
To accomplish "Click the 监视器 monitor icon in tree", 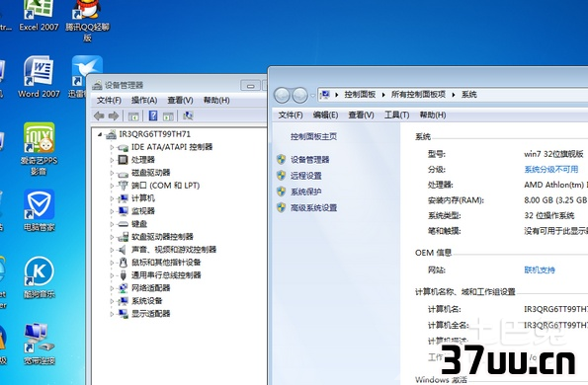I will click(x=123, y=211).
